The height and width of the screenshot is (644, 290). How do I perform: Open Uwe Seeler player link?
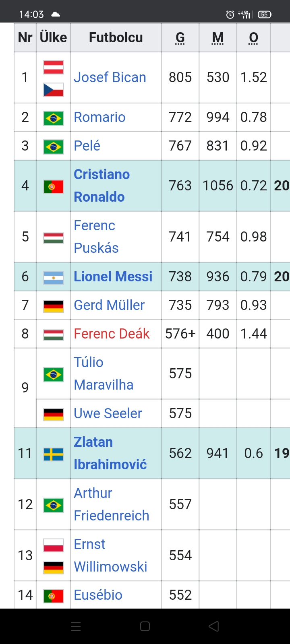pos(108,413)
